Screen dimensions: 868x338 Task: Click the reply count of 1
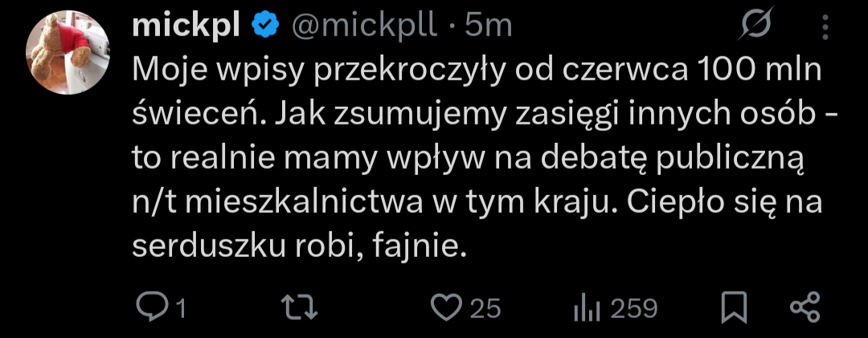181,308
